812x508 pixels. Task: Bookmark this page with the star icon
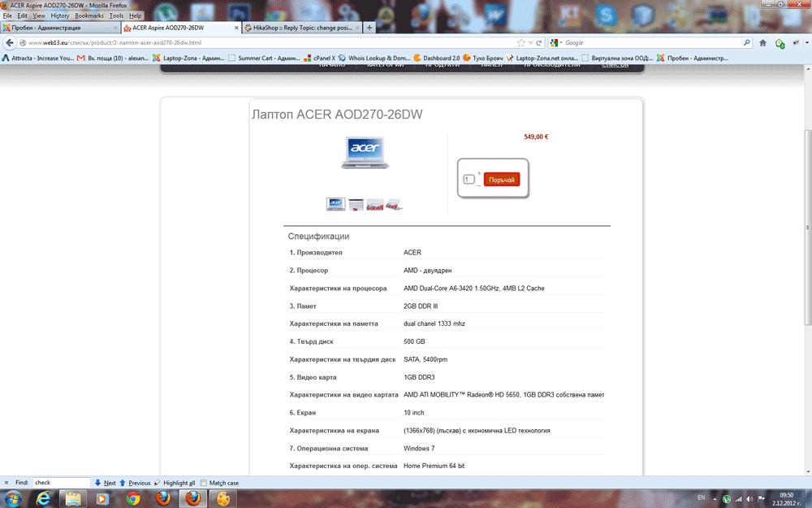[x=521, y=43]
